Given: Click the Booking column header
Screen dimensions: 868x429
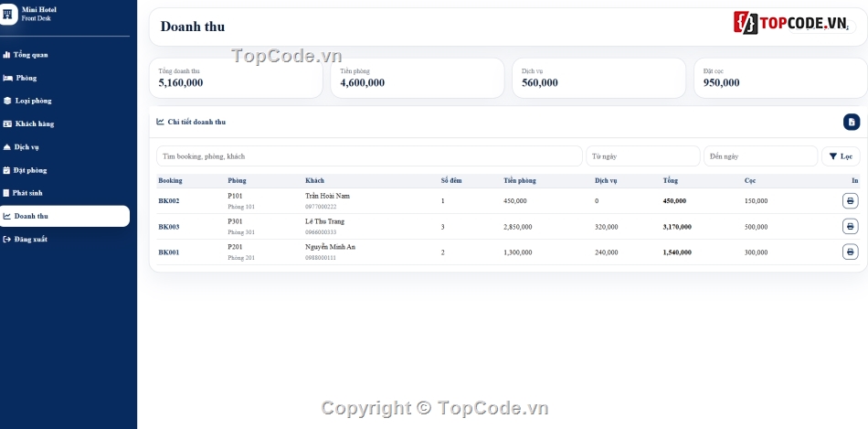Looking at the screenshot, I should pyautogui.click(x=170, y=181).
